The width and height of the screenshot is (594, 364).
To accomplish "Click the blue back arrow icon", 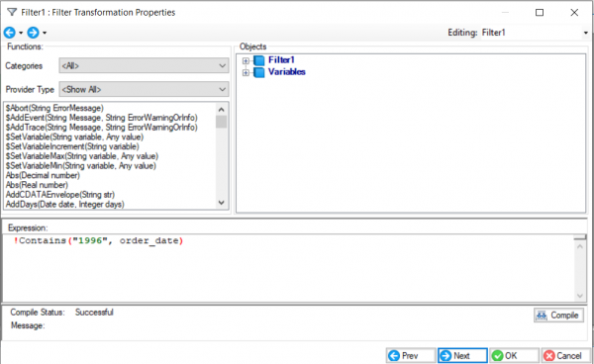I will point(10,33).
